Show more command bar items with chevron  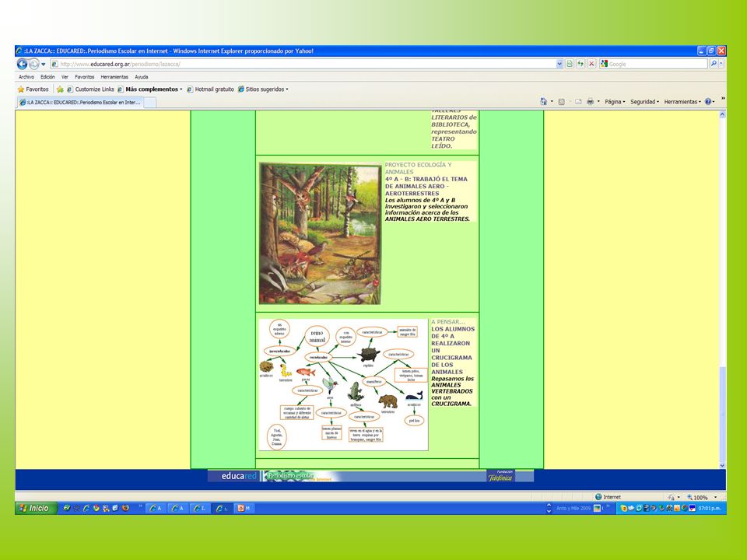[x=723, y=99]
